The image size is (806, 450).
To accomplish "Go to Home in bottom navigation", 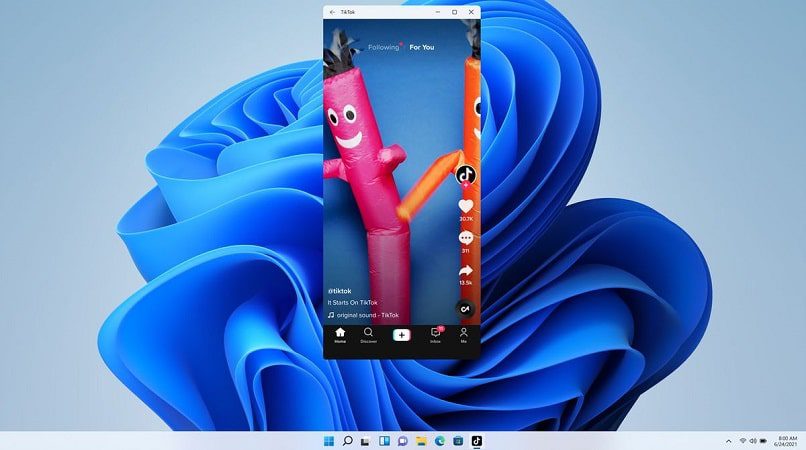I will (340, 335).
